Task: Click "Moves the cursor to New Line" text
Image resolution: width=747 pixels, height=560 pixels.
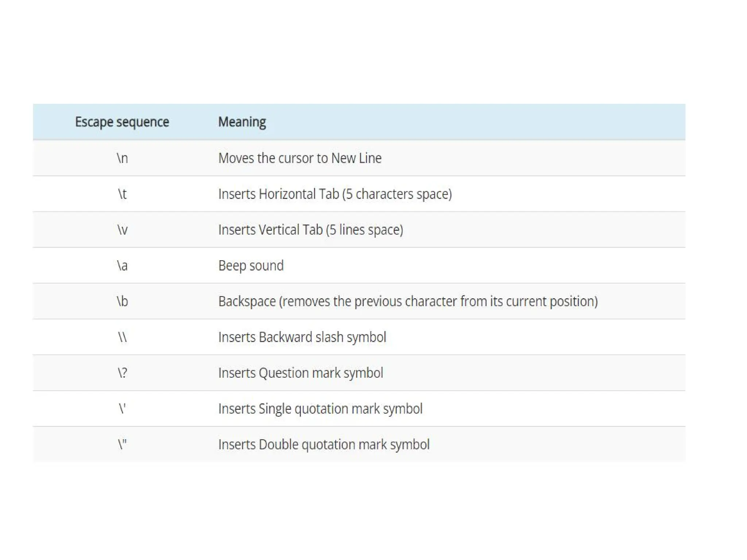Action: (299, 158)
